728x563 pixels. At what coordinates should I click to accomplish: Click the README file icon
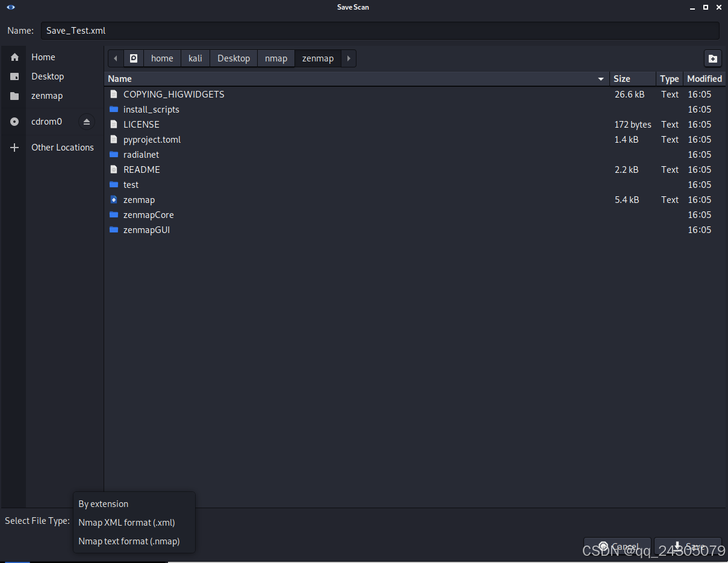[114, 170]
